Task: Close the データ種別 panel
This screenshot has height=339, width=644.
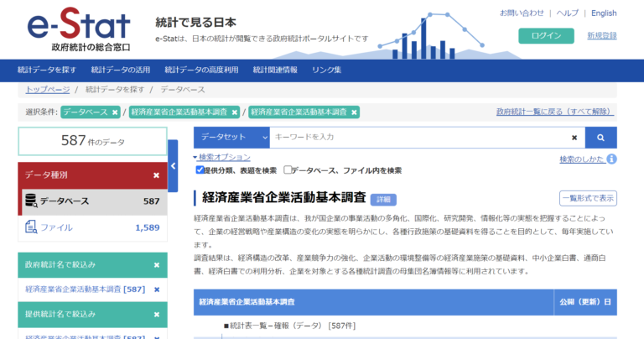Action: [156, 175]
